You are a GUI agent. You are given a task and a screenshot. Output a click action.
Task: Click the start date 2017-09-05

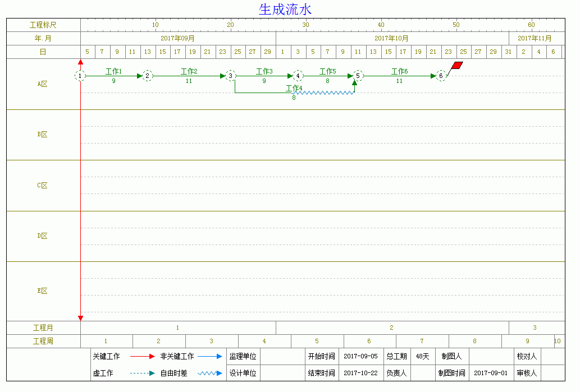(x=360, y=357)
